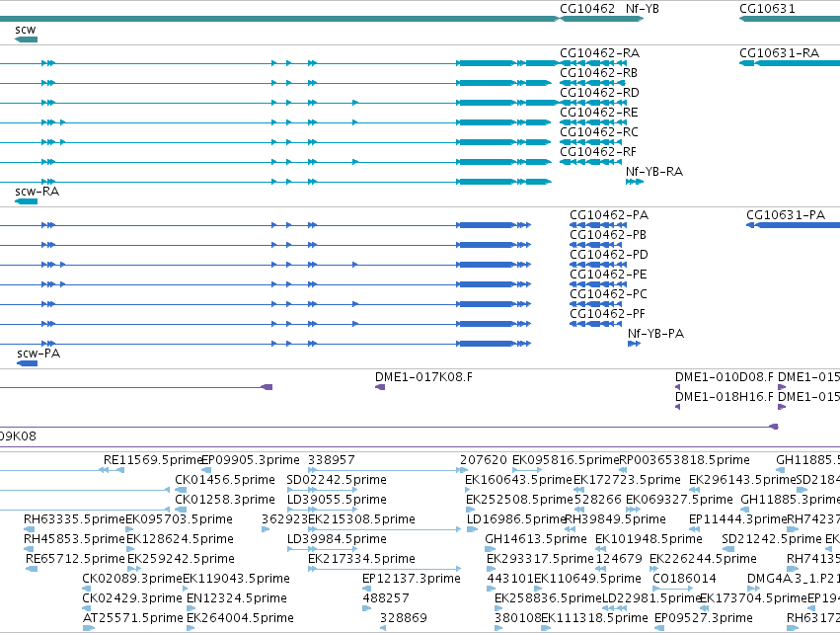
Task: Select transcript CG10462-RB
Action: point(598,73)
